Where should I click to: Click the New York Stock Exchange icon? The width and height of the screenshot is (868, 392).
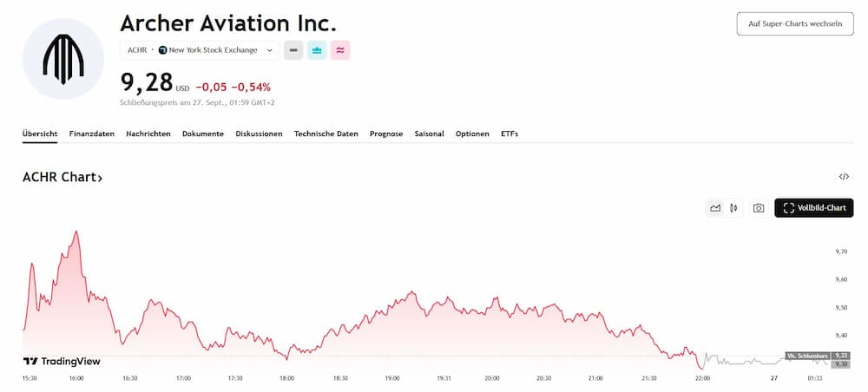[162, 50]
